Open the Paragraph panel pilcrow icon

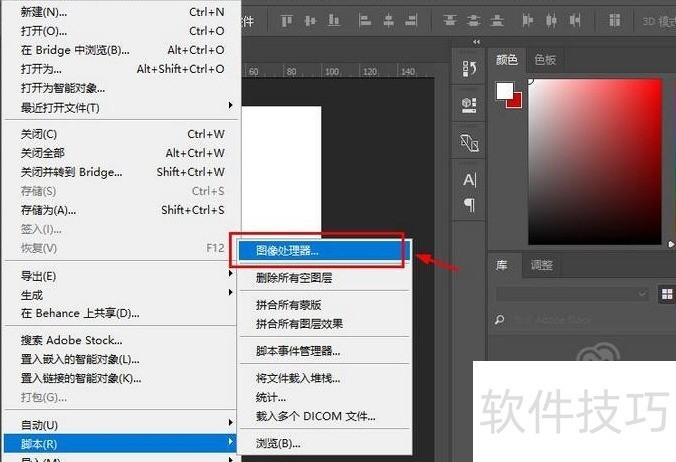[469, 205]
